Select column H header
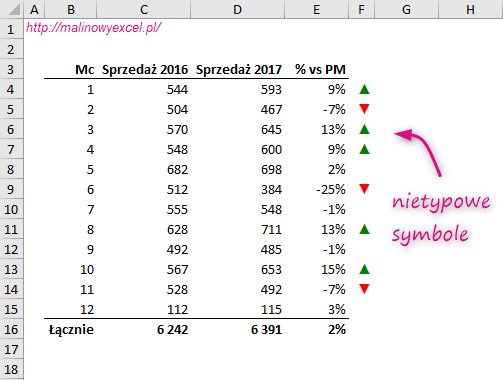Viewport: 503px width, 380px height. pyautogui.click(x=470, y=9)
